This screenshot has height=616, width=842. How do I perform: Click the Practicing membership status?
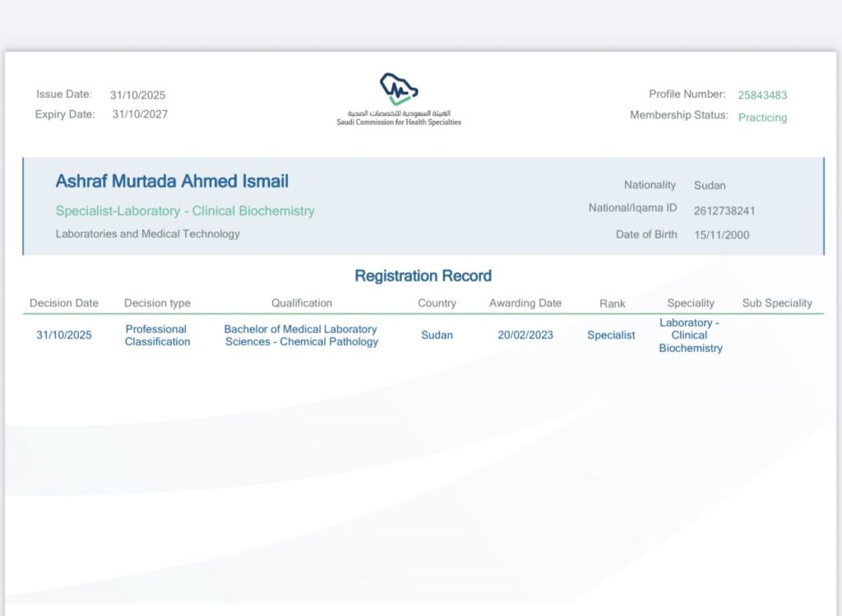(762, 118)
